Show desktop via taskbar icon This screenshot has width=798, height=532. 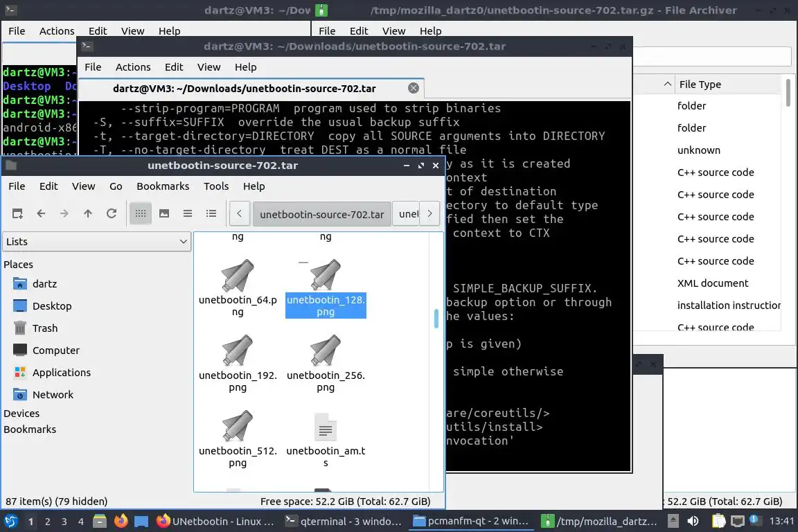click(141, 522)
